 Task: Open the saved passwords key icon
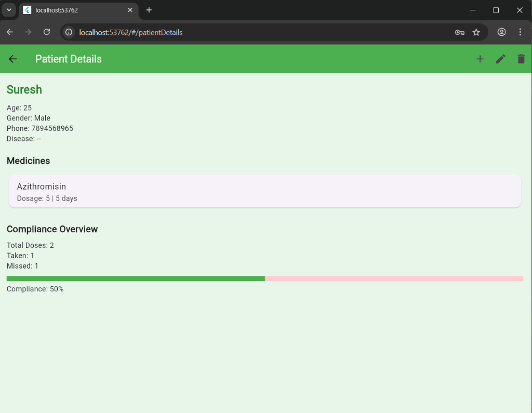(460, 32)
